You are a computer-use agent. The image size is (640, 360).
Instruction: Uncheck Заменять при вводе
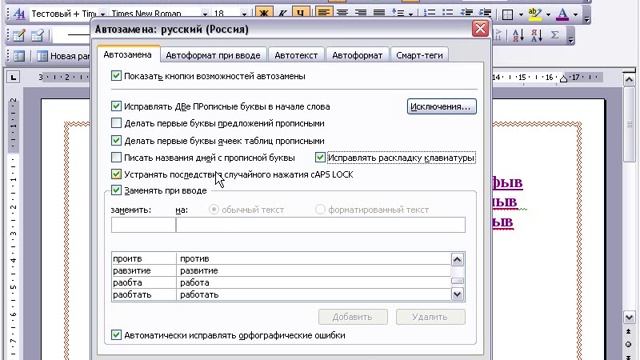click(x=116, y=190)
